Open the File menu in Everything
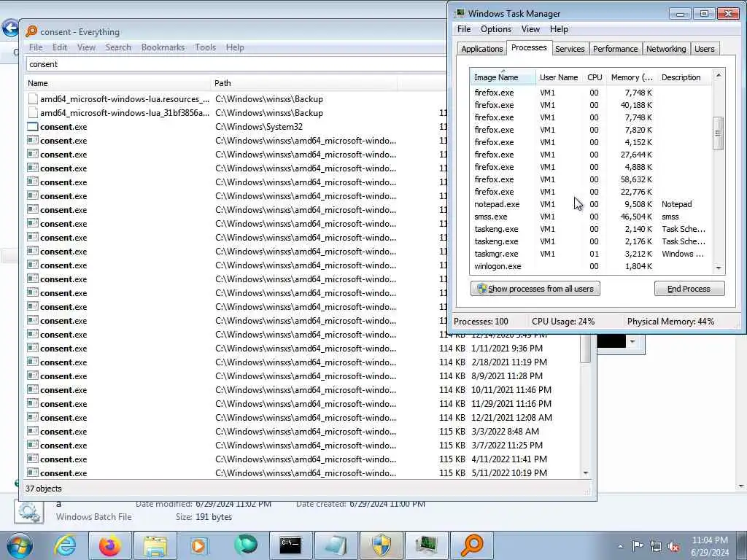Screen dimensions: 747x560 pos(36,47)
